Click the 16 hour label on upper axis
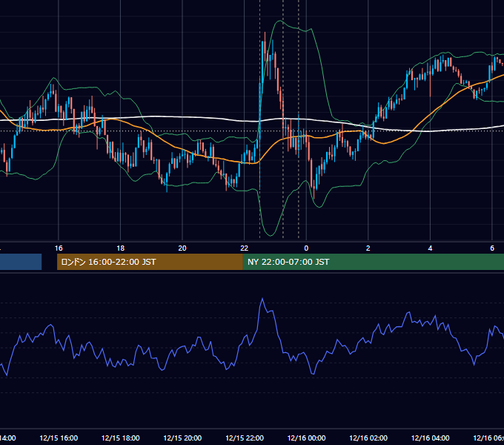Image resolution: width=504 pixels, height=445 pixels. pos(59,248)
